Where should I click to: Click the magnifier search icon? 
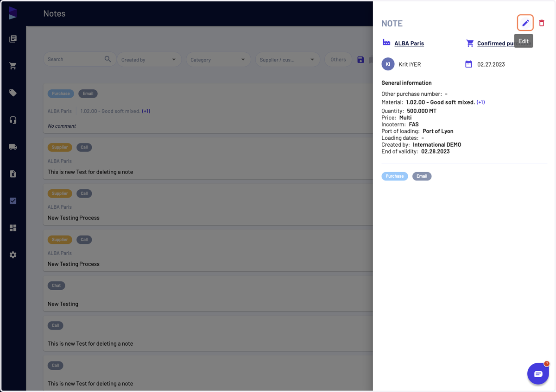(x=107, y=59)
